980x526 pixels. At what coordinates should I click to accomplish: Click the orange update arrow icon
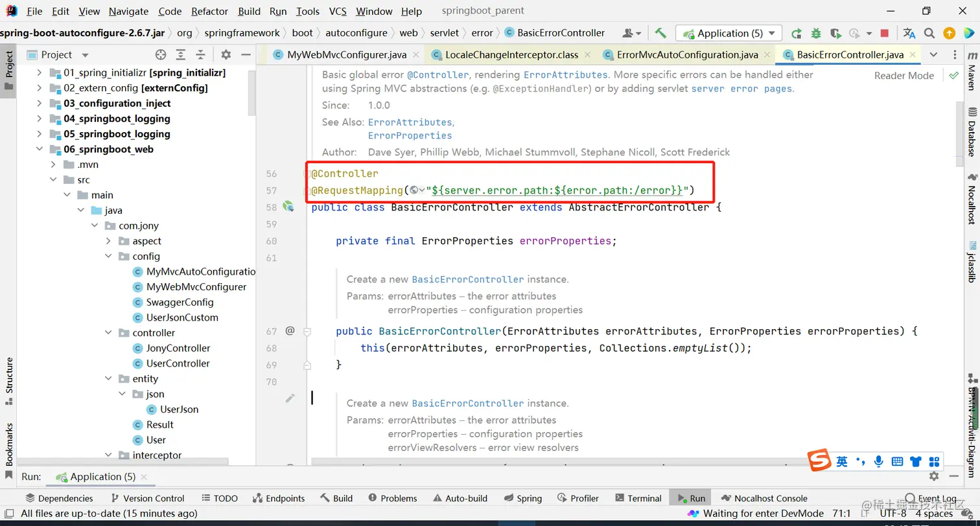pyautogui.click(x=949, y=33)
